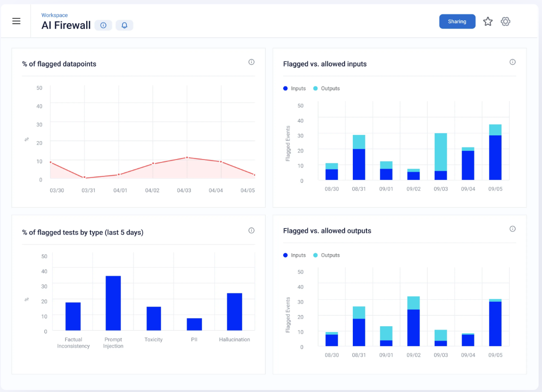542x392 pixels.
Task: Click the info icon beside AI Firewall title
Action: pyautogui.click(x=103, y=26)
